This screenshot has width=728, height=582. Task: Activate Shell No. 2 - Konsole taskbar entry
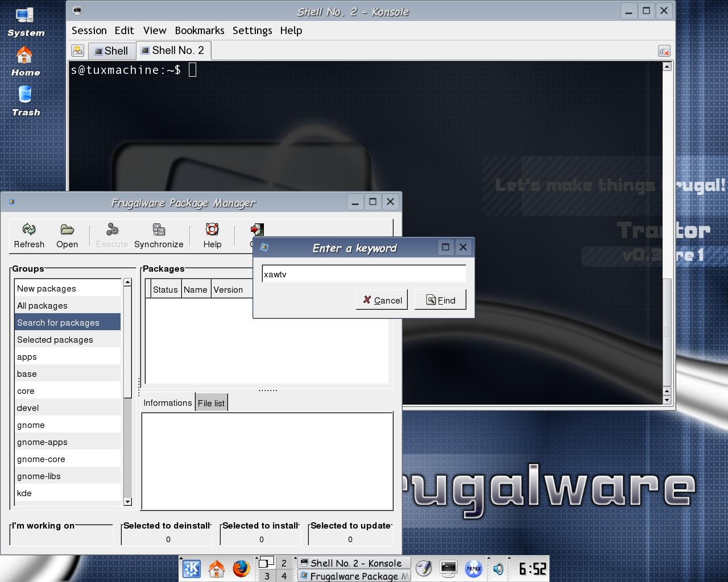coord(354,563)
